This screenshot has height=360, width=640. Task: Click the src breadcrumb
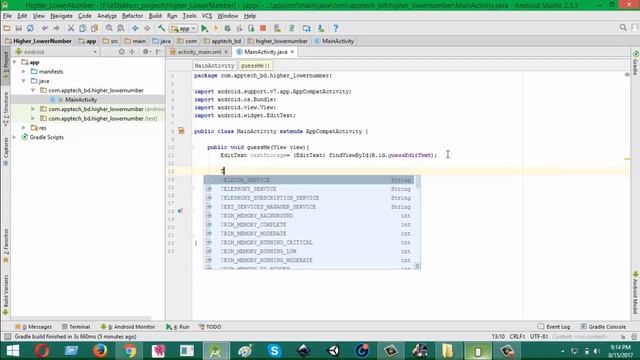[x=110, y=41]
